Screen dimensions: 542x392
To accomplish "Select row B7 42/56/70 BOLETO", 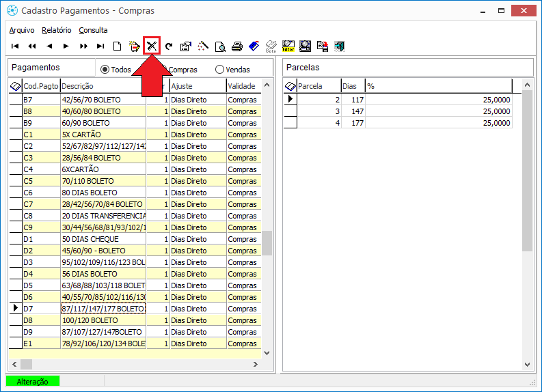I will click(x=135, y=100).
